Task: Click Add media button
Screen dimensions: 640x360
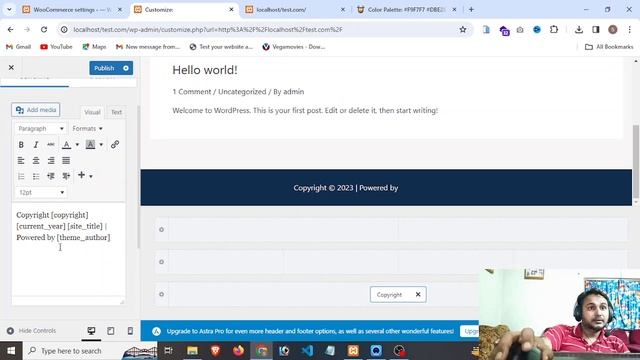Action: point(36,110)
